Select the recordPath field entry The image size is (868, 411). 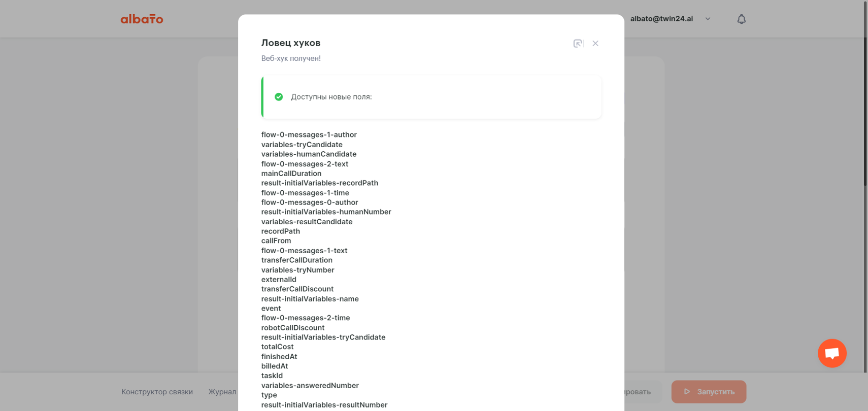pos(281,231)
